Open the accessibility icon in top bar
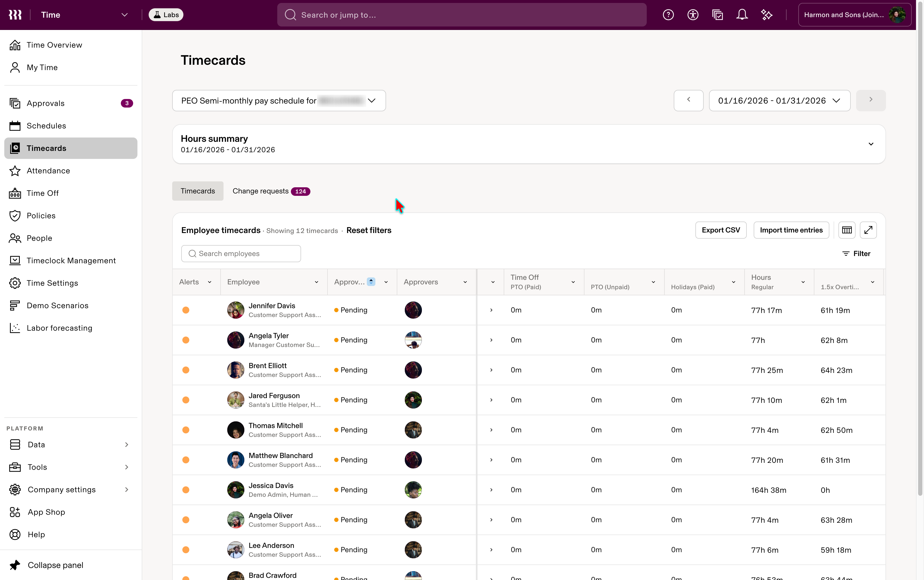 (x=692, y=14)
